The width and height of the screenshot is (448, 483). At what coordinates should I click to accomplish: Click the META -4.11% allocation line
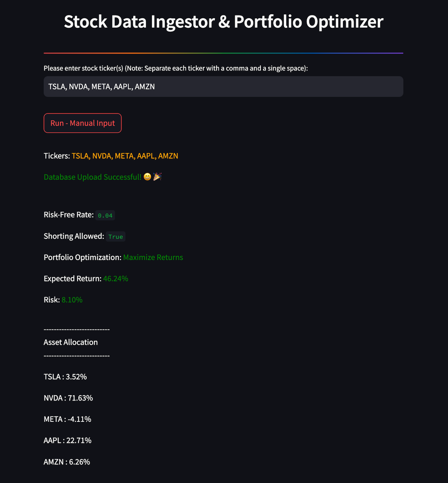pyautogui.click(x=67, y=419)
